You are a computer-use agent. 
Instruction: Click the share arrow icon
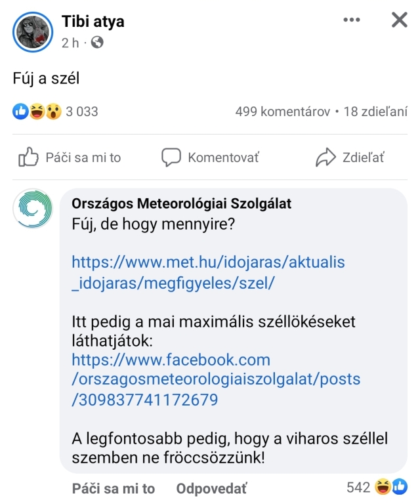click(x=325, y=157)
